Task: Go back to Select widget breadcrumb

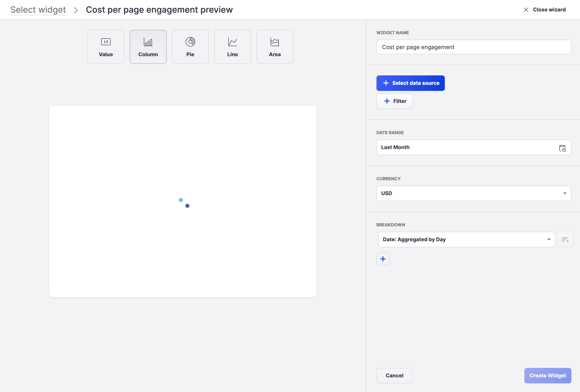Action: pyautogui.click(x=38, y=10)
